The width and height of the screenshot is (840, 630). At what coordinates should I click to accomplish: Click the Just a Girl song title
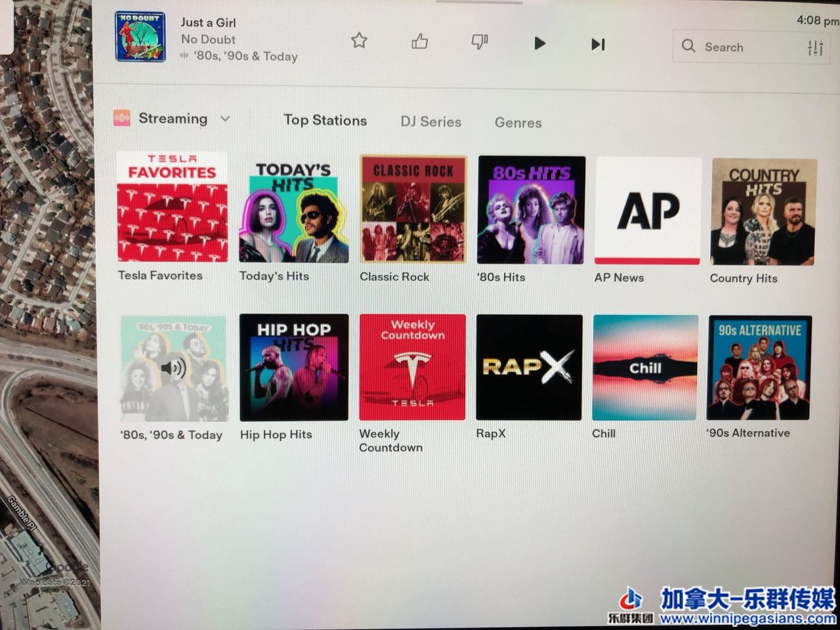point(208,22)
